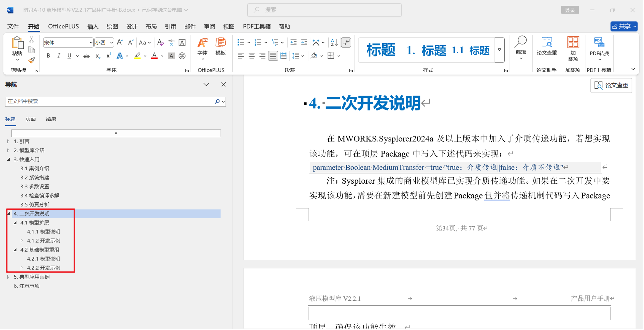Image resolution: width=644 pixels, height=330 pixels.
Task: Click the Sort A-Z icon
Action: point(334,43)
